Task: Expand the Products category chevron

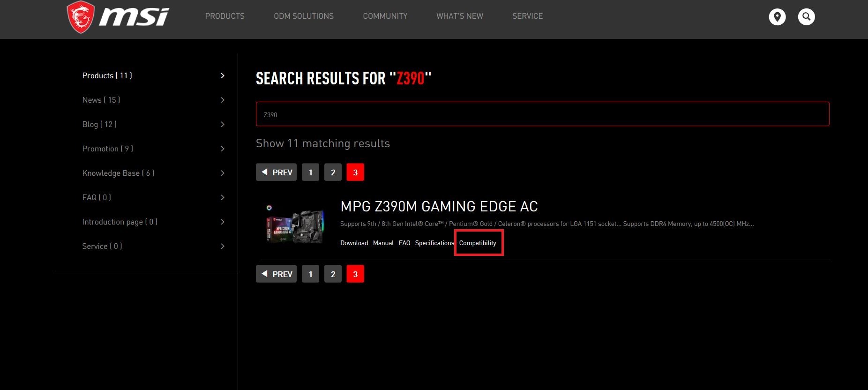Action: click(x=223, y=75)
